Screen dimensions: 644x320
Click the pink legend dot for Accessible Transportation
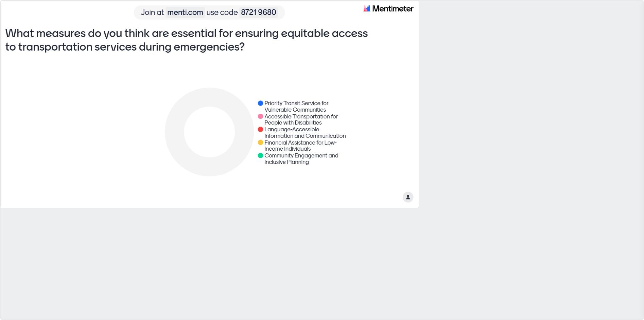[x=260, y=116]
